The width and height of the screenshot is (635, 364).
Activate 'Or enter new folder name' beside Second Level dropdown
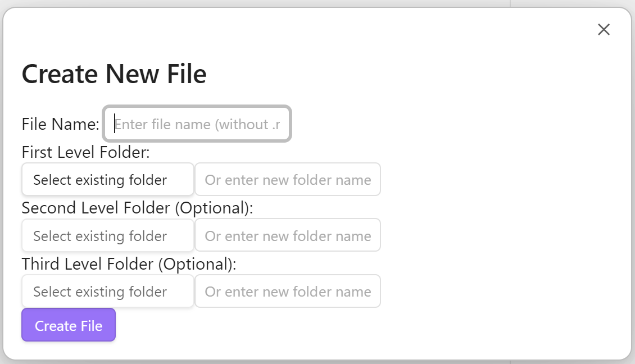(288, 235)
